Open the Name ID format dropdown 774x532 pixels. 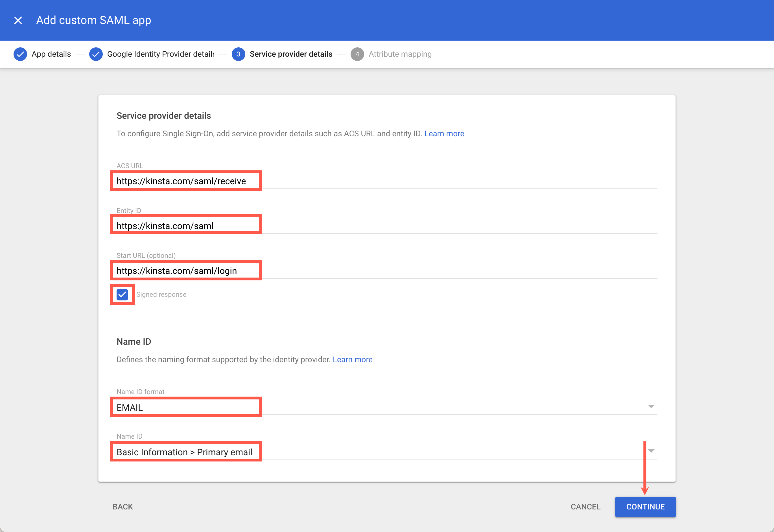click(x=650, y=406)
